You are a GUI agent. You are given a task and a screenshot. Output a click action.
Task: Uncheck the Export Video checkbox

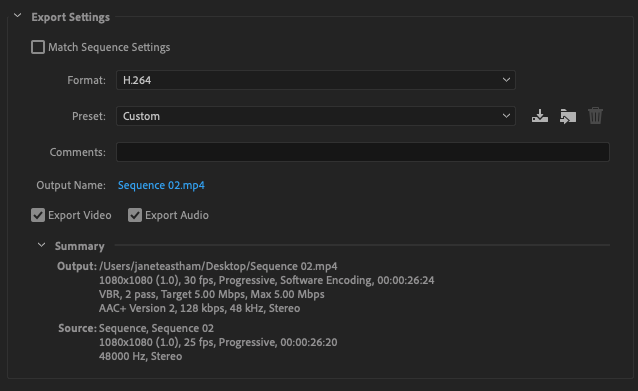pos(38,215)
